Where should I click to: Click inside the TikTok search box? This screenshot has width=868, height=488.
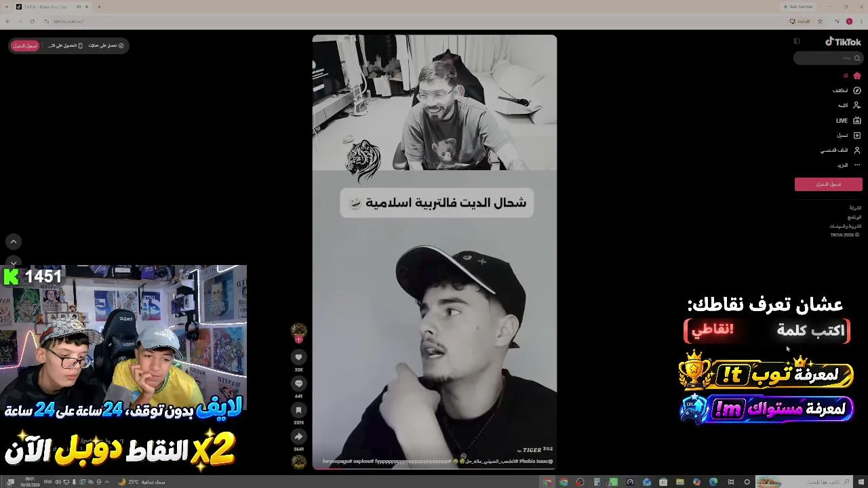828,58
